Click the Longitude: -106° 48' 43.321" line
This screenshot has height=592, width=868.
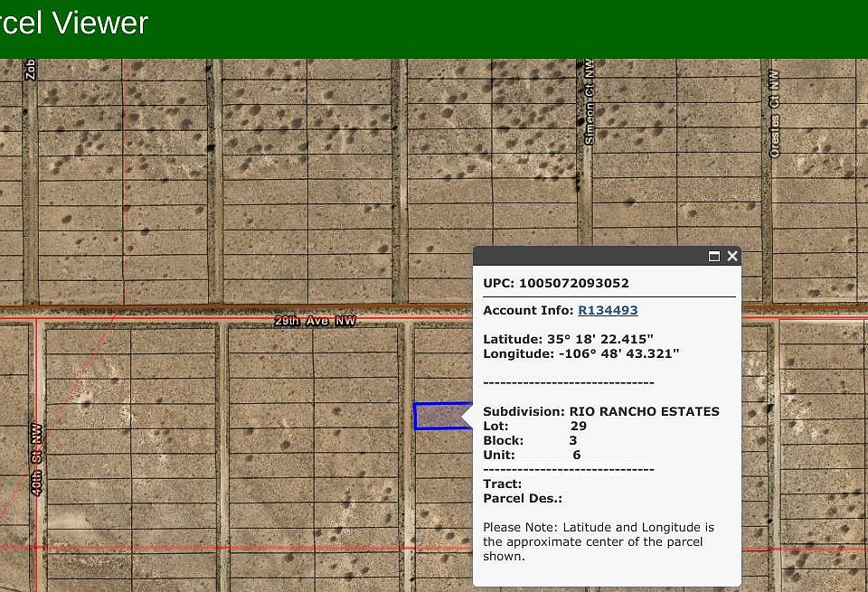(580, 353)
